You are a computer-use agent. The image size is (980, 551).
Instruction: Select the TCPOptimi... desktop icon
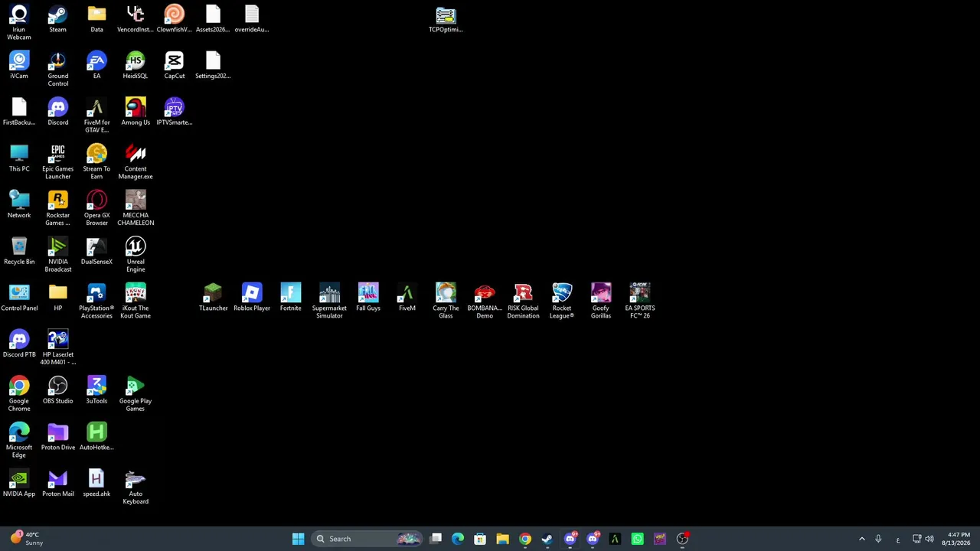tap(446, 20)
